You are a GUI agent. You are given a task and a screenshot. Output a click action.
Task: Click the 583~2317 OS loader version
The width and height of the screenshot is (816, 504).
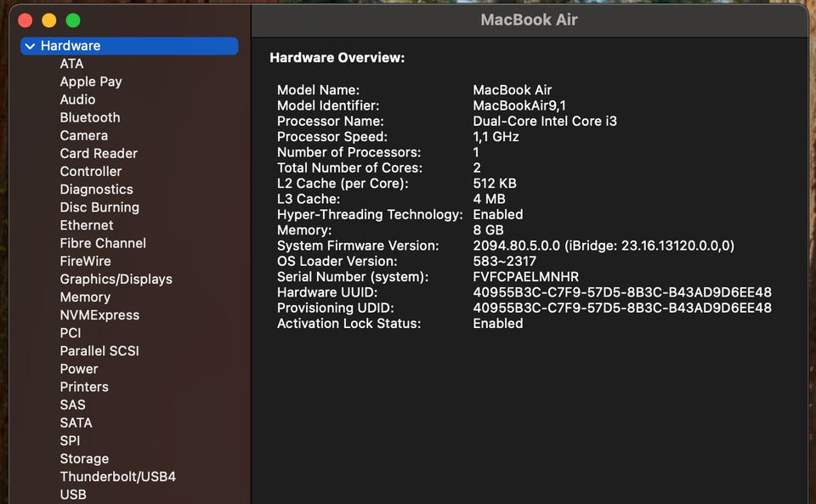(504, 261)
